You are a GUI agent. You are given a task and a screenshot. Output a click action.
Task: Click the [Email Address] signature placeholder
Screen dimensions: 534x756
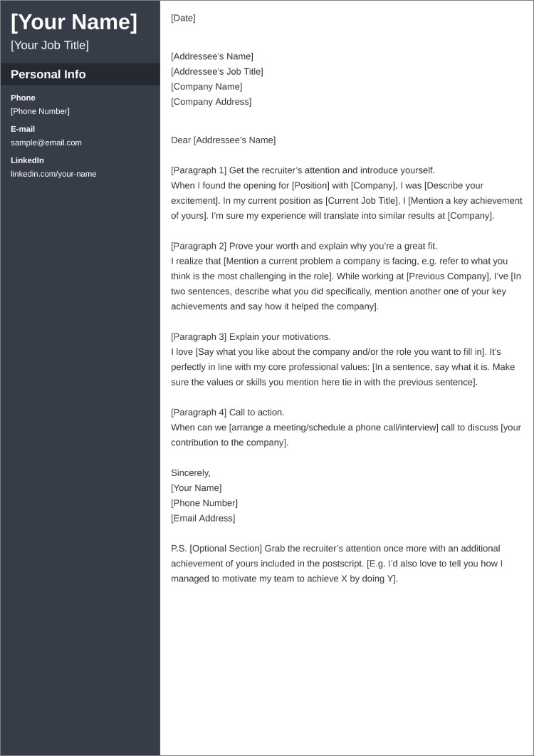pyautogui.click(x=203, y=518)
